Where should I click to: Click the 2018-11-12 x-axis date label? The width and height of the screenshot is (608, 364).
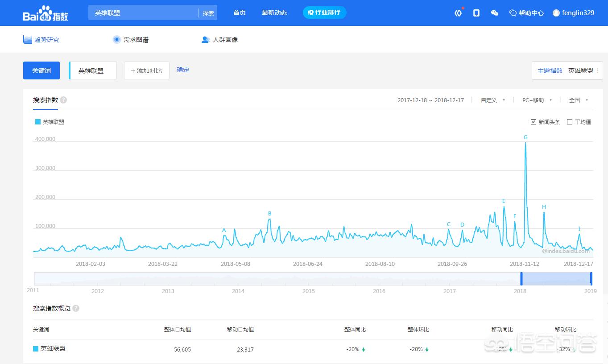[525, 264]
